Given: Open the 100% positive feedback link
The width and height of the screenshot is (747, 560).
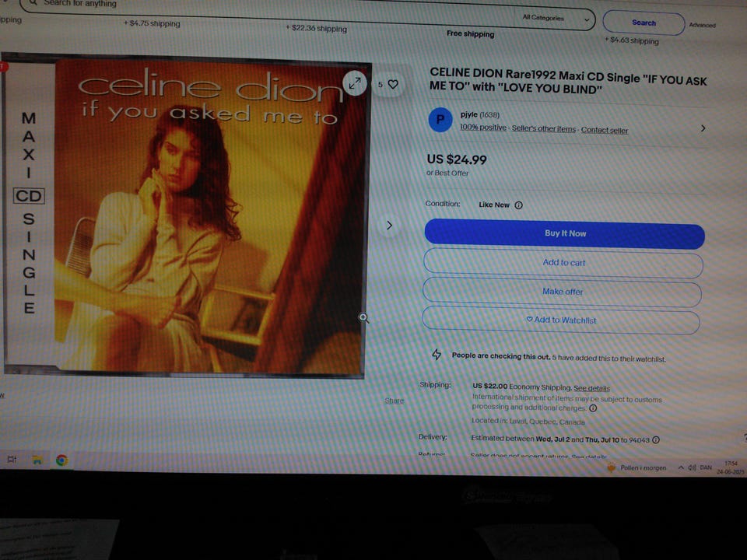Looking at the screenshot, I should coord(483,128).
